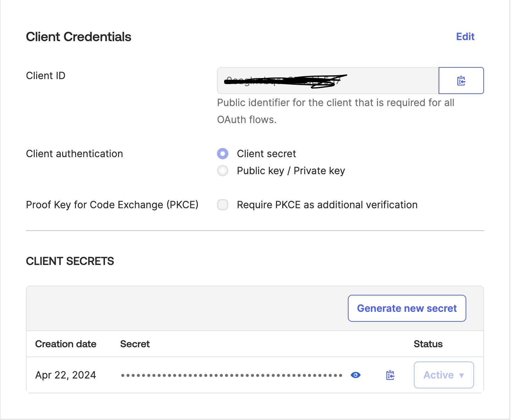Click the masked secret dots
Screen dimensions: 512x420
(231, 375)
